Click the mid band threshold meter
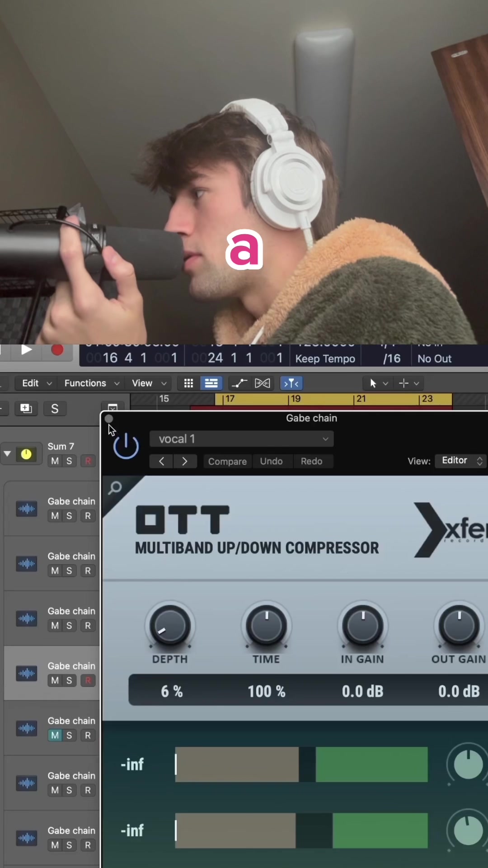This screenshot has width=488, height=868. [301, 830]
